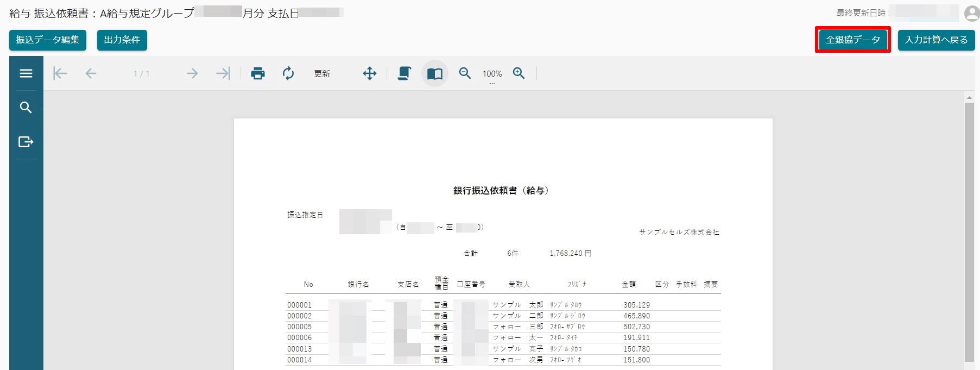Click the 金額 column header
The height and width of the screenshot is (370, 980).
[629, 284]
